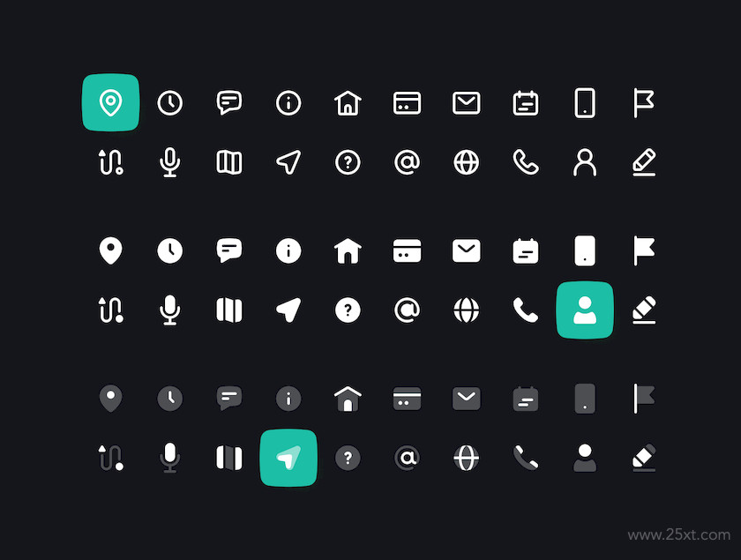Click the duotone route path icon
Viewport: 741px width, 560px height.
pos(110,458)
